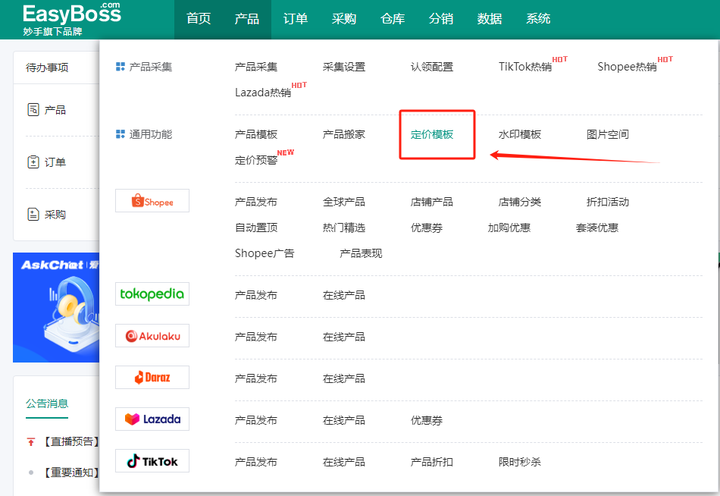
Task: Click the Lazada platform logo
Action: coord(152,420)
